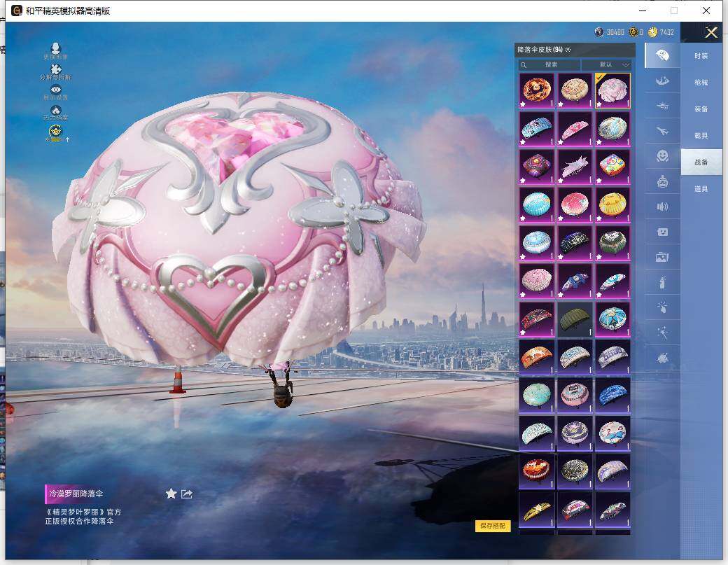Click the silver coin currency icon 30400
728x565 pixels.
[599, 32]
